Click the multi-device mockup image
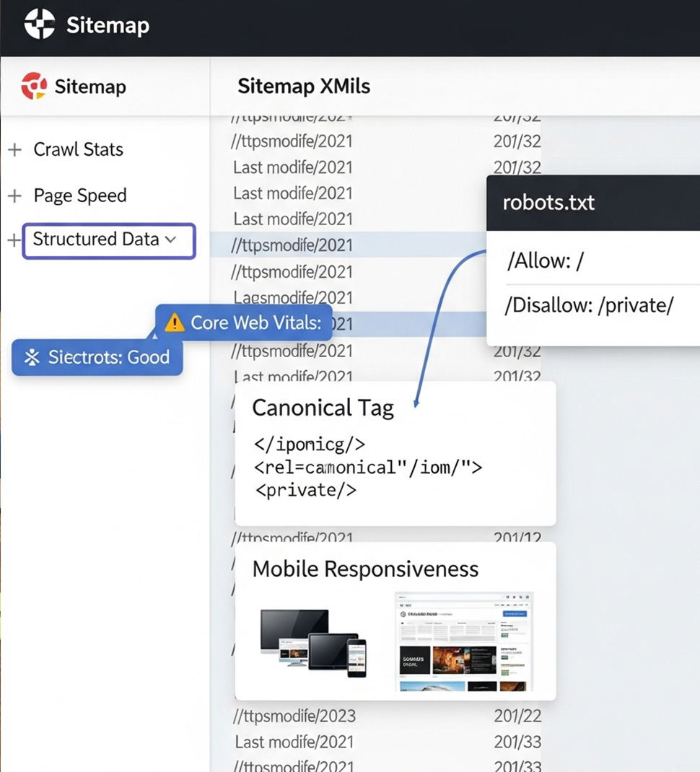Image resolution: width=700 pixels, height=772 pixels. pos(313,642)
